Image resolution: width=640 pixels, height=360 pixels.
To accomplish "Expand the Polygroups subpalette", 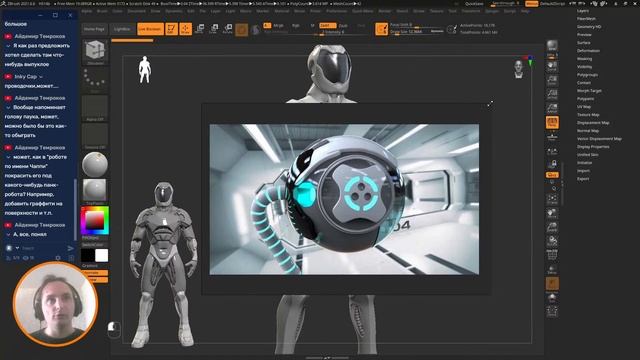I will [587, 75].
